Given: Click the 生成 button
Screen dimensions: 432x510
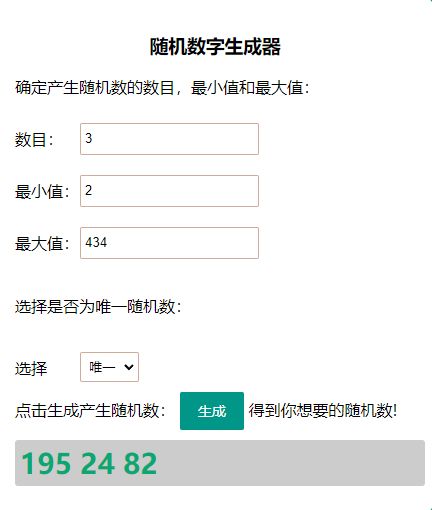Looking at the screenshot, I should tap(212, 411).
